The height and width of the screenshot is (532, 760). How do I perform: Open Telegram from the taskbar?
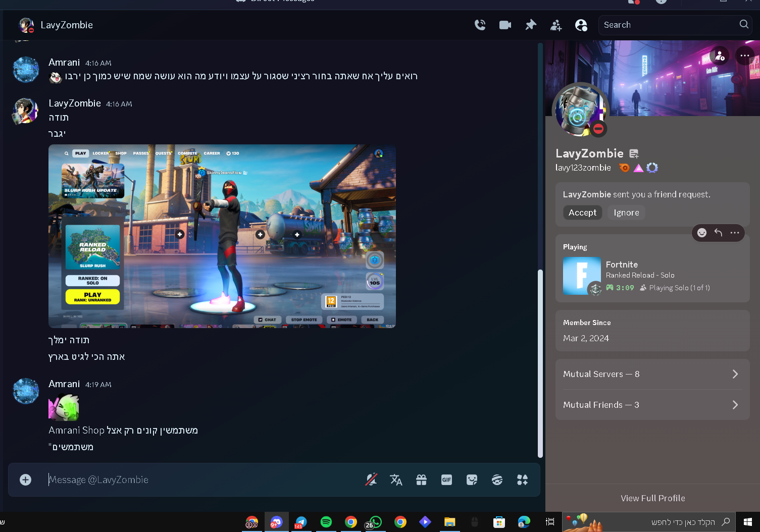click(301, 522)
